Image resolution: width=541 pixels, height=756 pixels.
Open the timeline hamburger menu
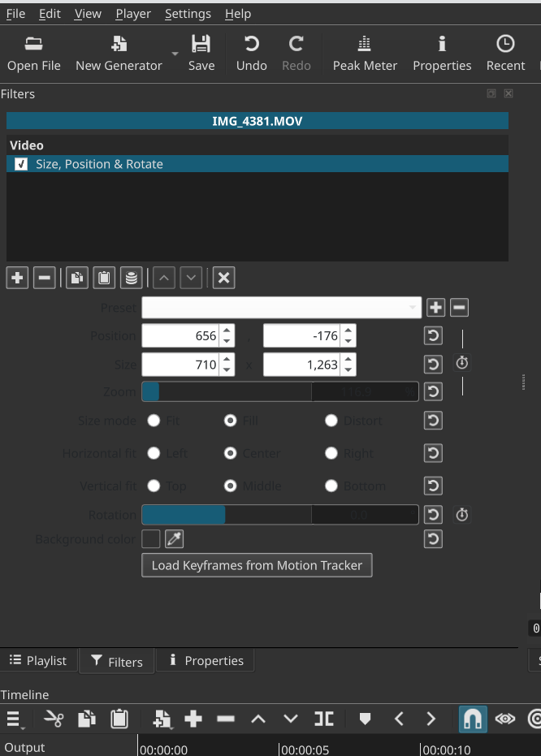click(15, 719)
